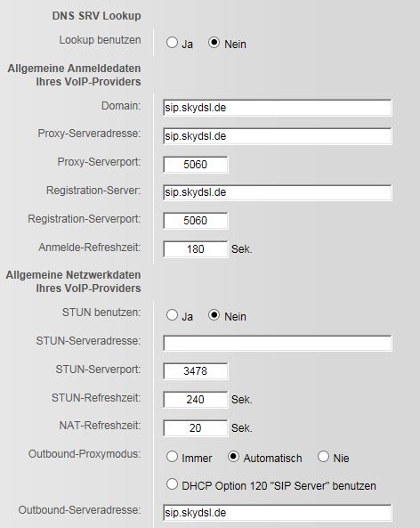Viewport: 420px width, 528px height.
Task: Click the Anmelde-Refreshzeit field
Action: click(196, 249)
